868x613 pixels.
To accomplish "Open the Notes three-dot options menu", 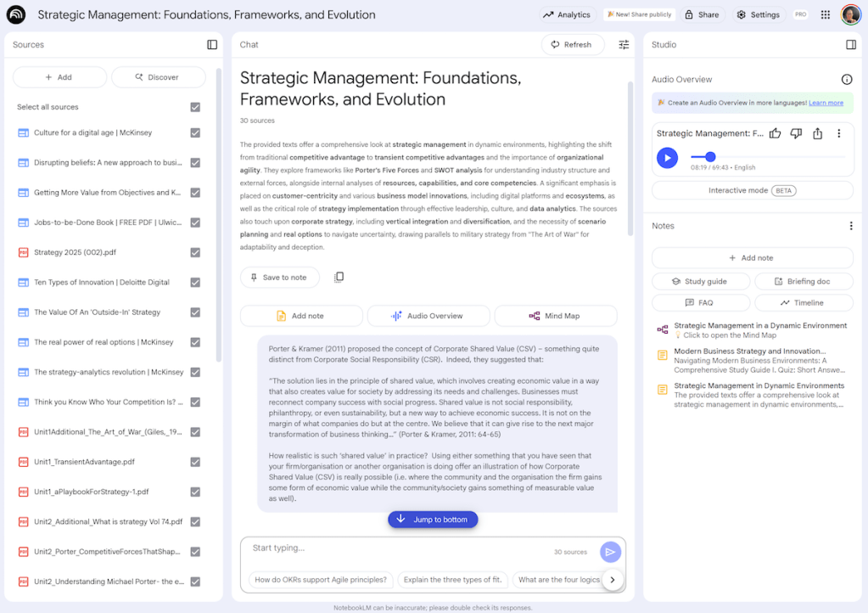I will pos(850,226).
